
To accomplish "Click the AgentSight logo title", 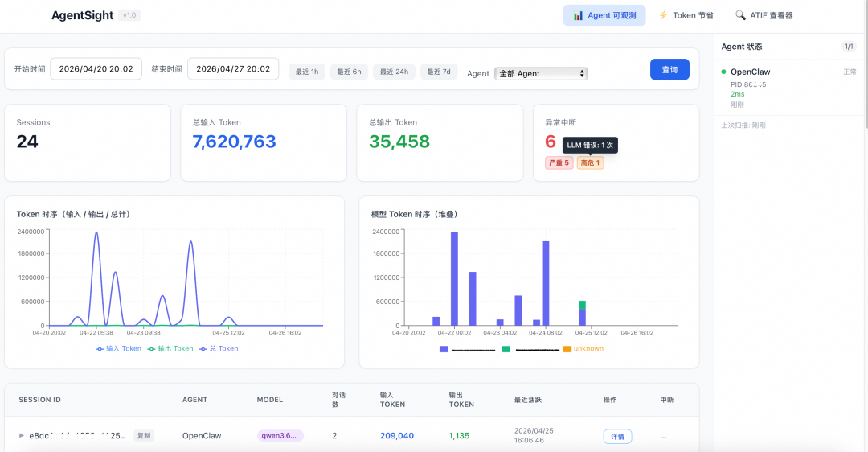I will coord(83,15).
